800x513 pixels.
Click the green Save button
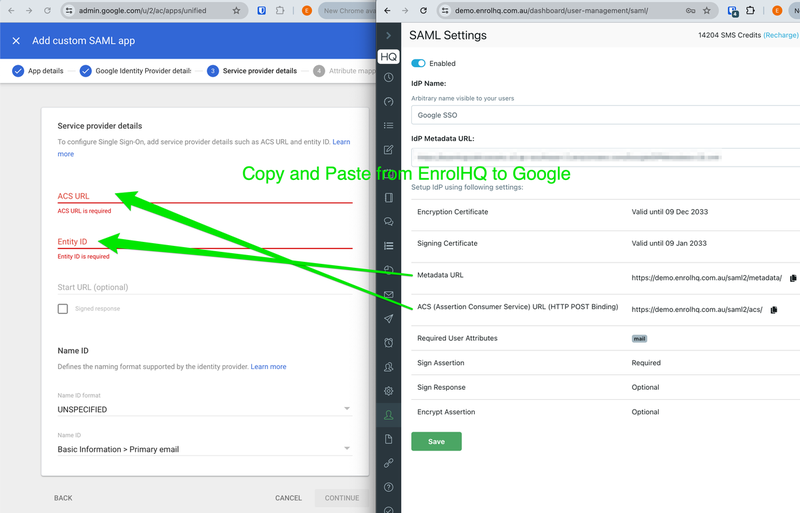point(436,441)
